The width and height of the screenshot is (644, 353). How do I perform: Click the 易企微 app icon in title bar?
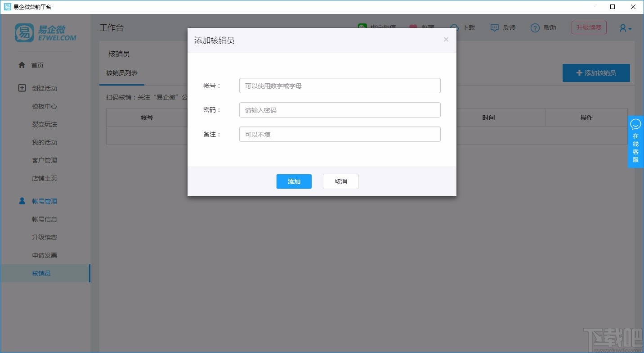(x=7, y=7)
